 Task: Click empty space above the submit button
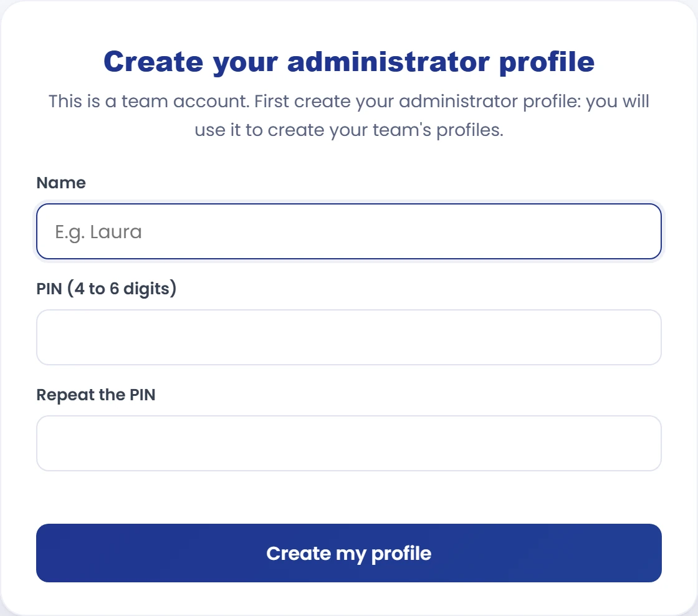348,497
